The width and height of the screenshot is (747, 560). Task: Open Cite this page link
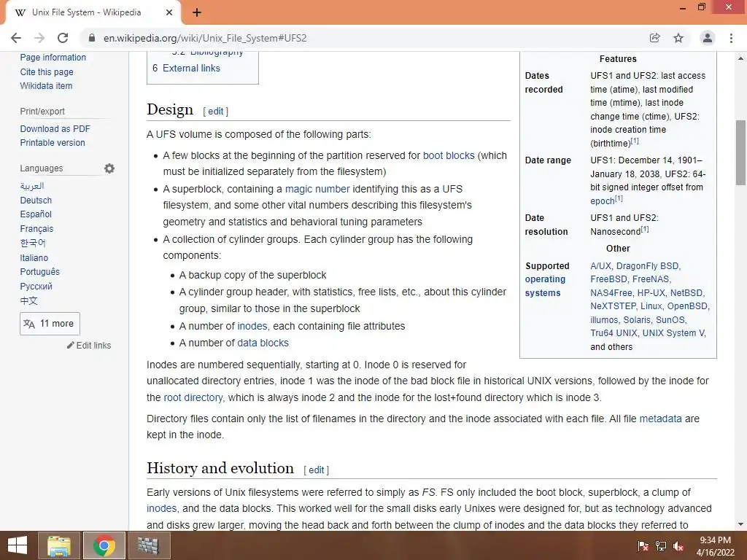(x=47, y=72)
